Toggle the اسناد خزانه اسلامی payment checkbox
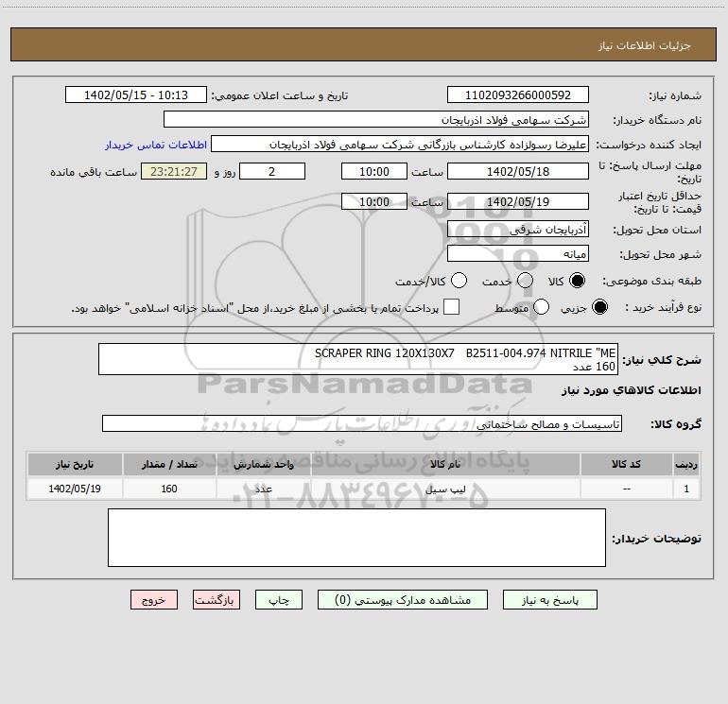 451,307
